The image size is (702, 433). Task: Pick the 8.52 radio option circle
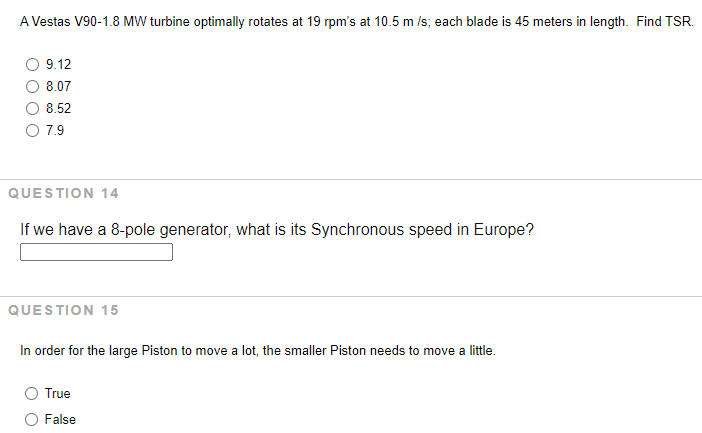coord(32,108)
